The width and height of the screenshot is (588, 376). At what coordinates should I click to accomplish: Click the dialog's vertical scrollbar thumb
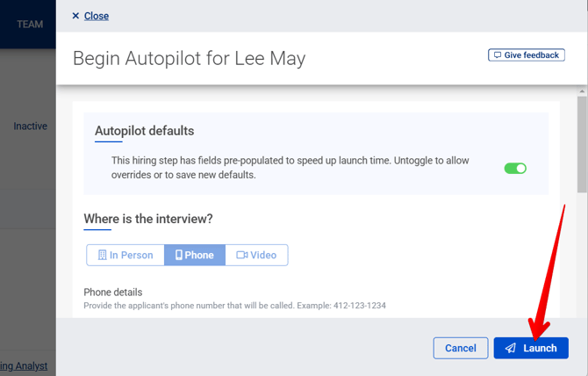tap(582, 141)
